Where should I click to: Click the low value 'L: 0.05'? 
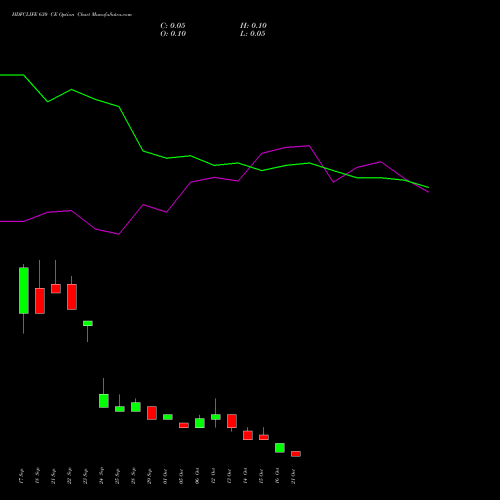(x=253, y=34)
